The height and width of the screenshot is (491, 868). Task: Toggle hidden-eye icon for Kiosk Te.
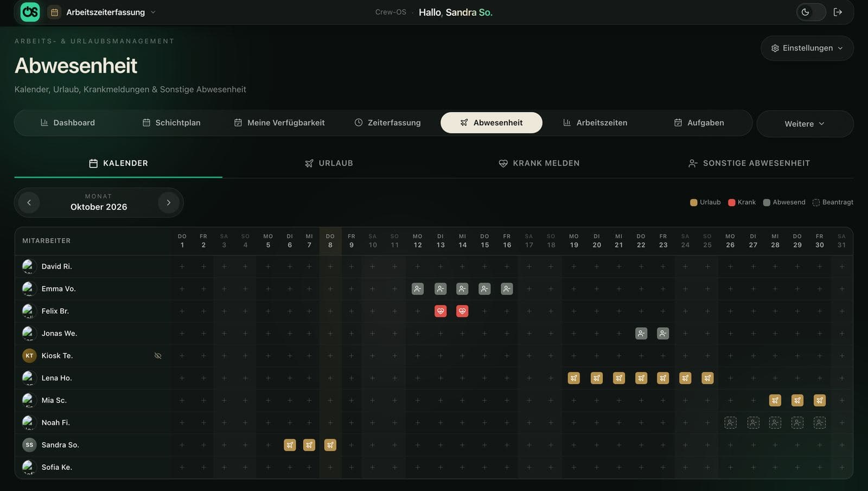point(158,356)
